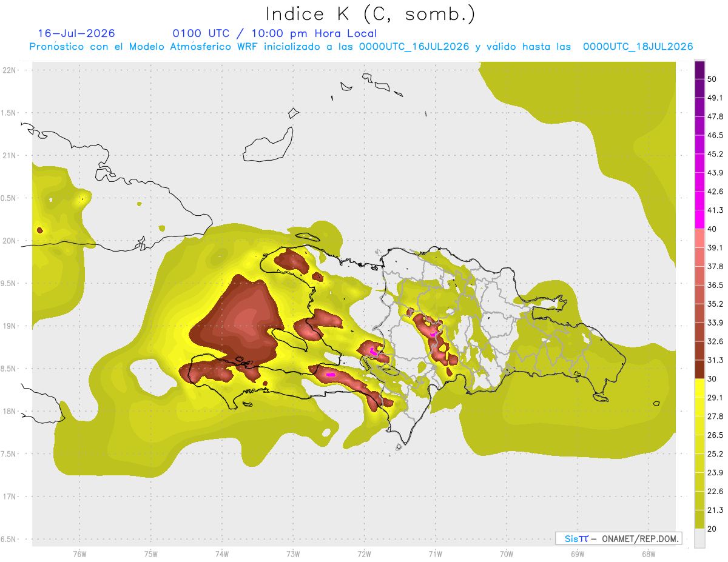
Task: Pick the bright yellow legend band between 29.1 and 30
Action: click(x=699, y=388)
